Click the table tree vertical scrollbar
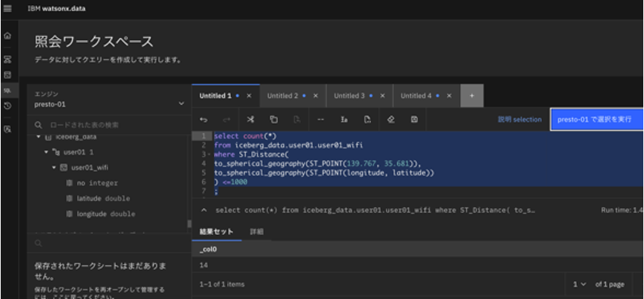Image resolution: width=644 pixels, height=299 pixels. click(189, 224)
